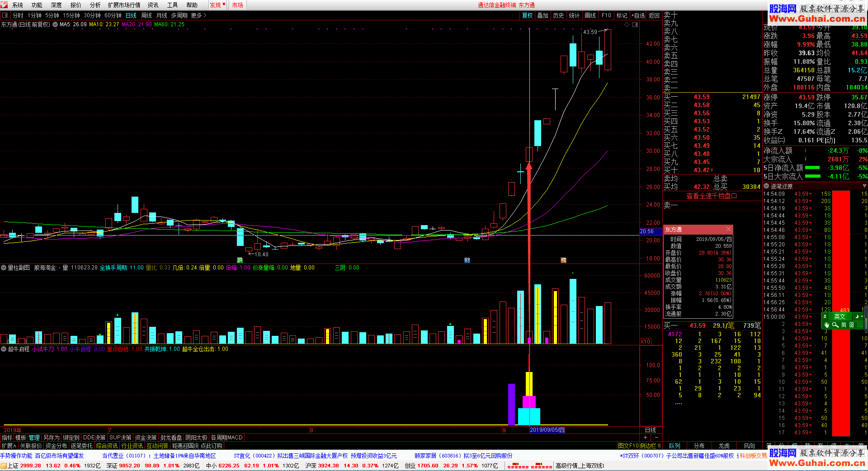Select 月线 chart period
Viewport: 868px width, 471px height.
pos(162,15)
